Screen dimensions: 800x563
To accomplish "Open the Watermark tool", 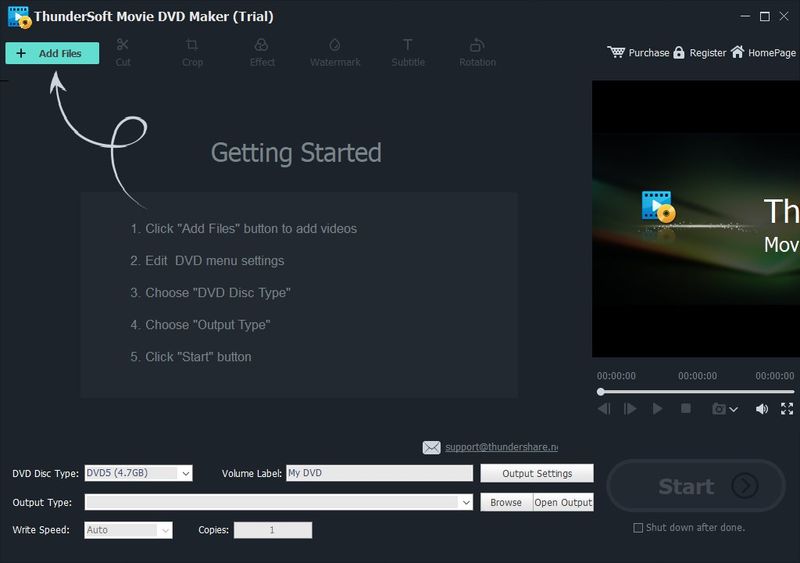I will tap(335, 53).
